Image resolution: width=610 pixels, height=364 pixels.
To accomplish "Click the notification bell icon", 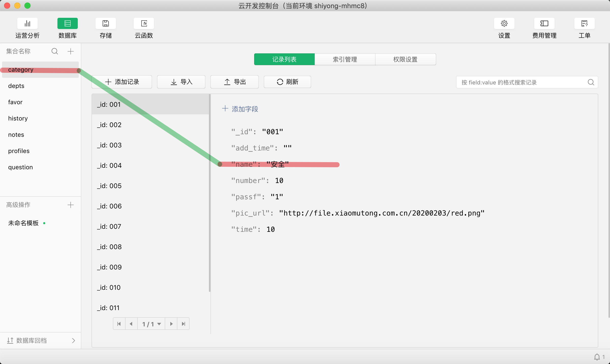I will point(597,357).
